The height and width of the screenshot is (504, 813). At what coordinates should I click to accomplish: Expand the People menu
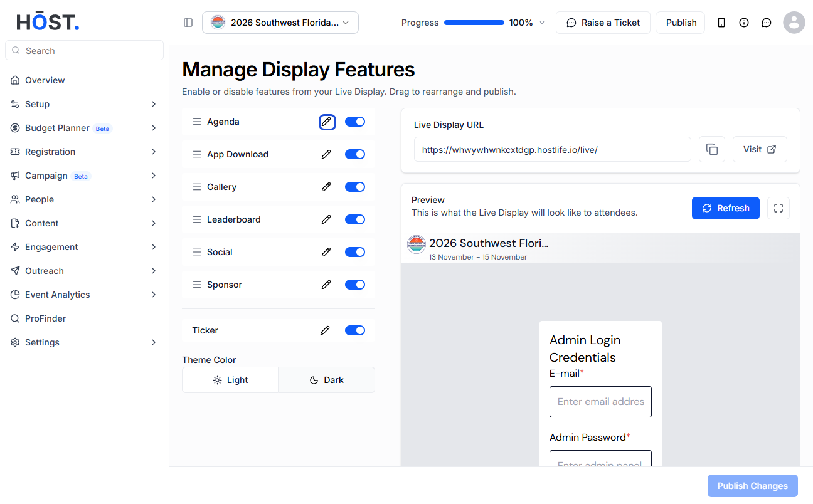coord(84,199)
